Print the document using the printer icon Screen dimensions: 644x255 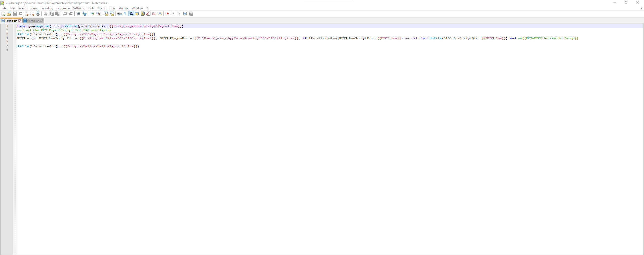pos(38,14)
